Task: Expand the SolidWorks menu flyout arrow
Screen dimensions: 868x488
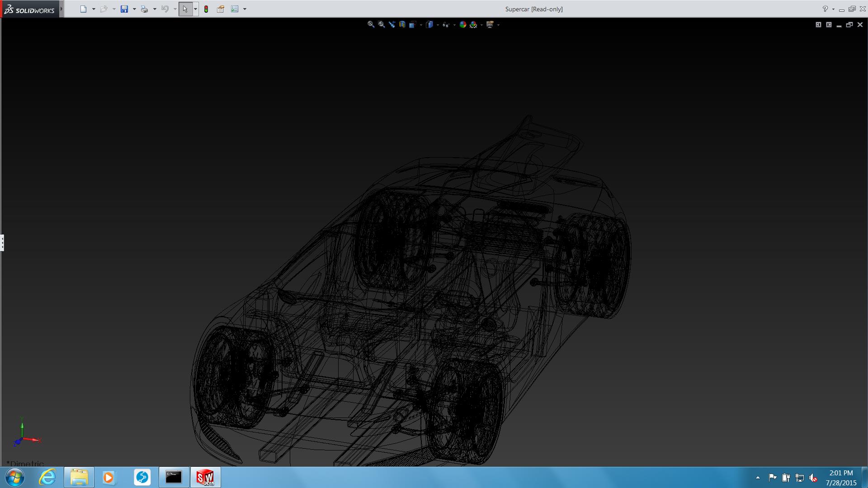Action: [x=61, y=9]
